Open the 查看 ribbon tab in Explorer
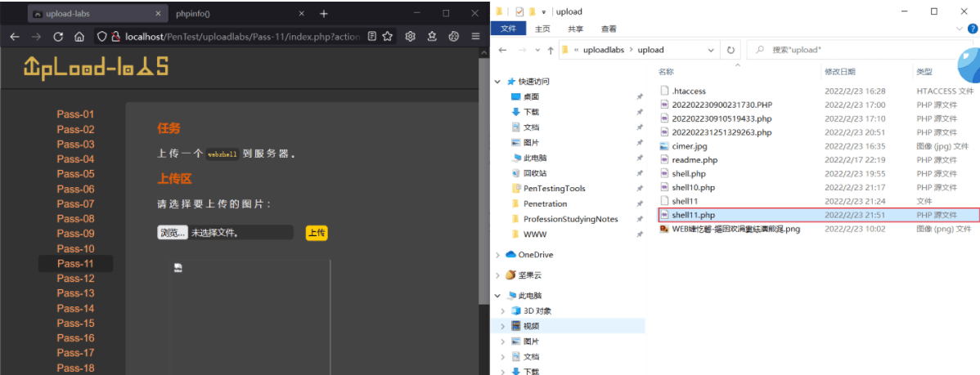 tap(609, 29)
